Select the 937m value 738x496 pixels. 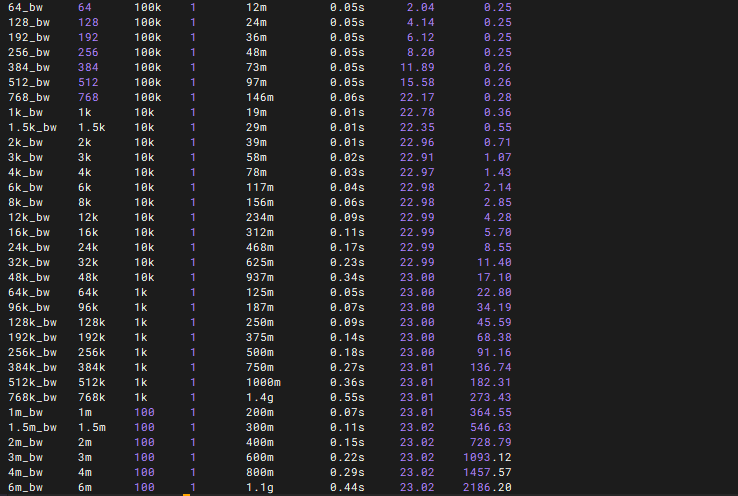pyautogui.click(x=260, y=277)
